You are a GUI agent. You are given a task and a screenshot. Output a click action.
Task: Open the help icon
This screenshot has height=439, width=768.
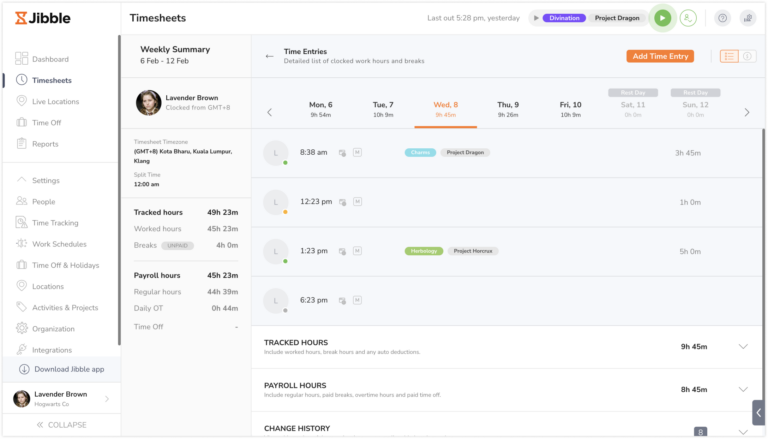[x=722, y=18]
